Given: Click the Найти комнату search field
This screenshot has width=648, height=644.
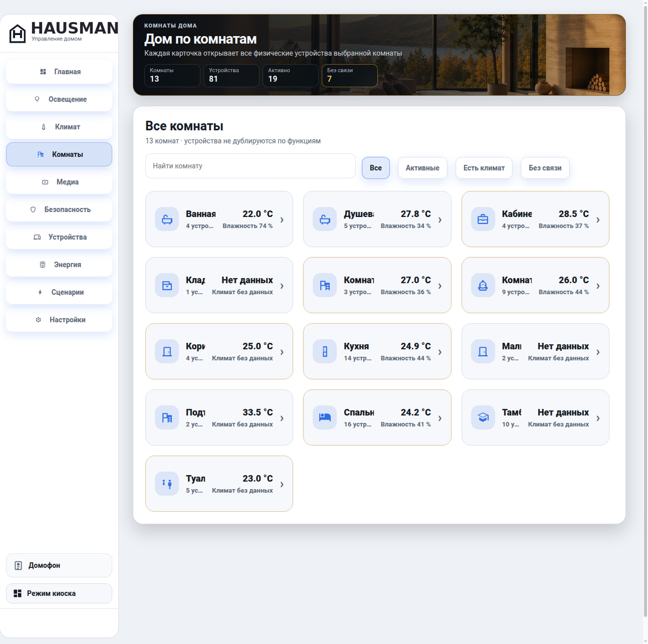Looking at the screenshot, I should coord(251,166).
